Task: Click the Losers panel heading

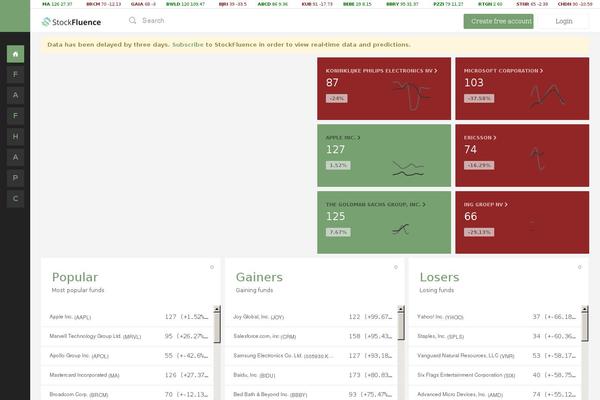Action: tap(439, 277)
